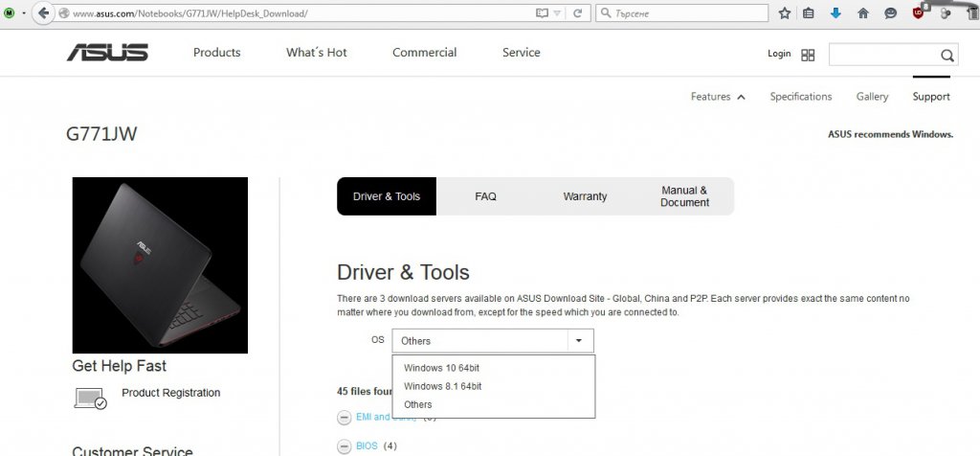Click the browser back arrow button

(x=43, y=13)
